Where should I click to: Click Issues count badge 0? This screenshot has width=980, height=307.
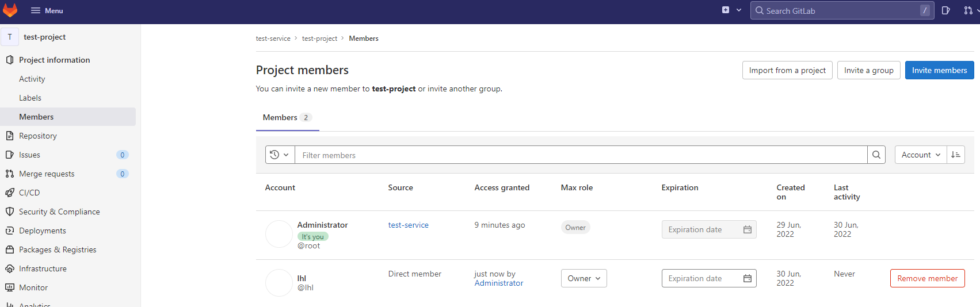click(x=123, y=155)
